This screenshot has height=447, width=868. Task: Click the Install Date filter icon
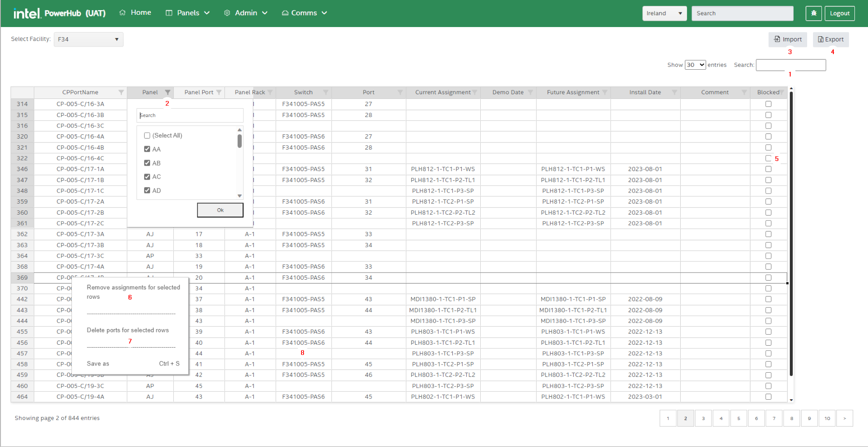coord(674,93)
